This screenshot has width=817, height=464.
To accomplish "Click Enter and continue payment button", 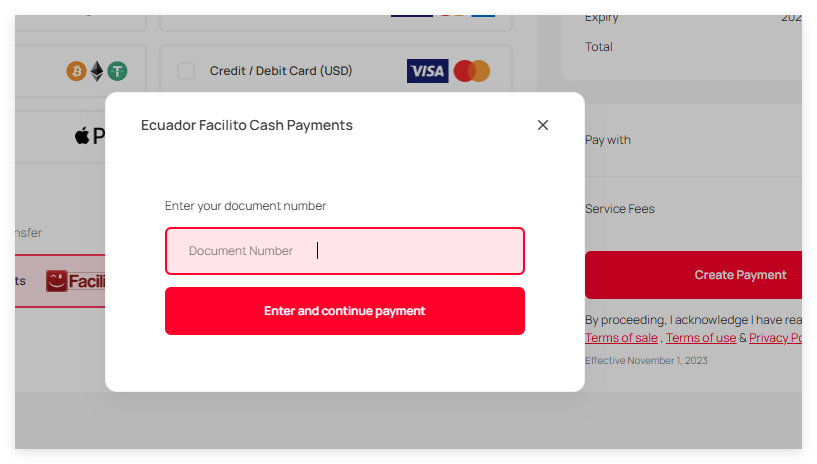I will pyautogui.click(x=344, y=311).
